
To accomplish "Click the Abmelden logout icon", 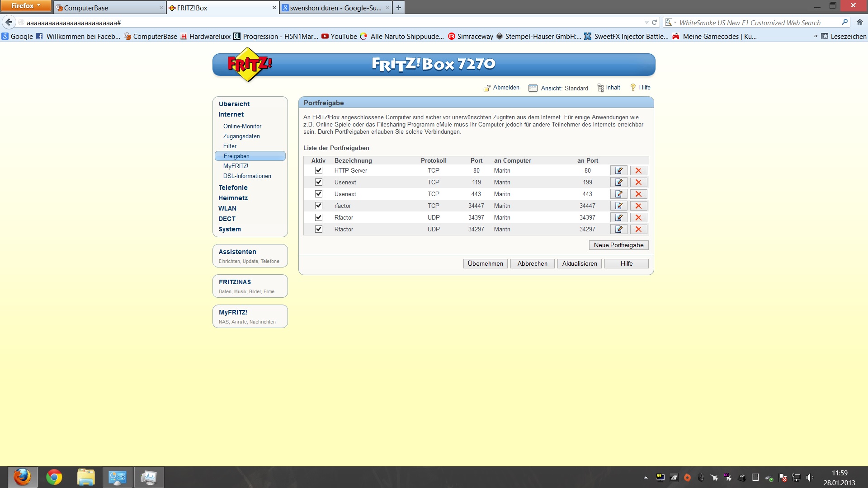I will 487,88.
